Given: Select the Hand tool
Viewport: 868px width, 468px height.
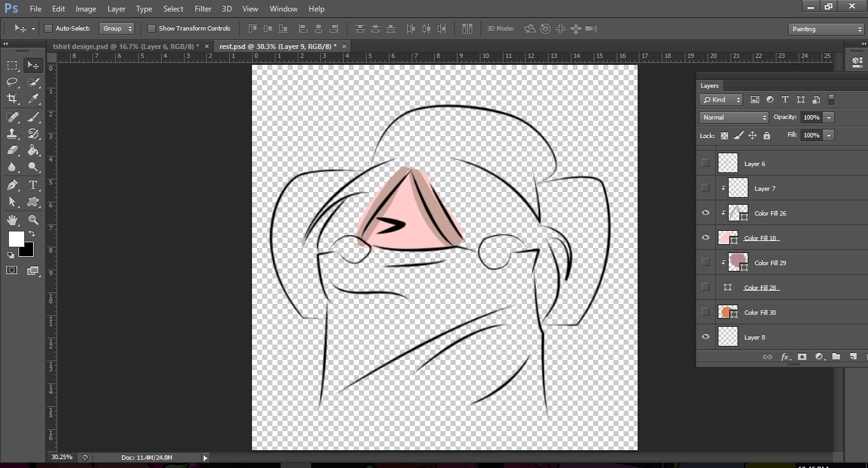Looking at the screenshot, I should (12, 220).
